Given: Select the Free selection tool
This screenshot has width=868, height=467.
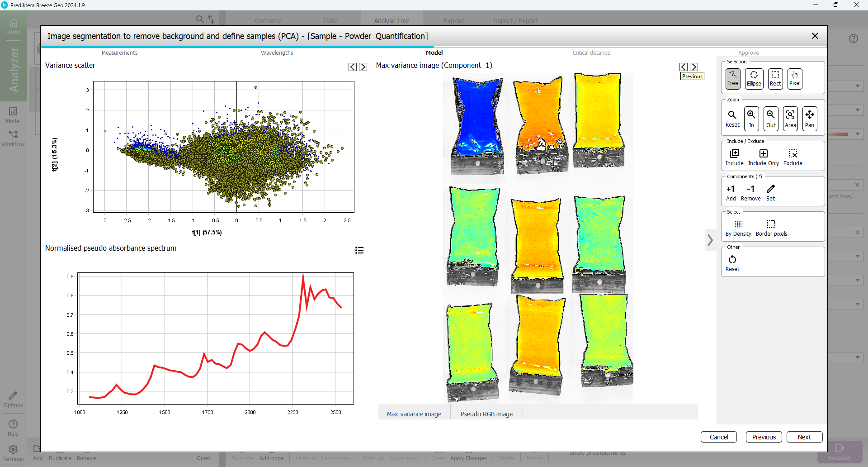Looking at the screenshot, I should (732, 78).
